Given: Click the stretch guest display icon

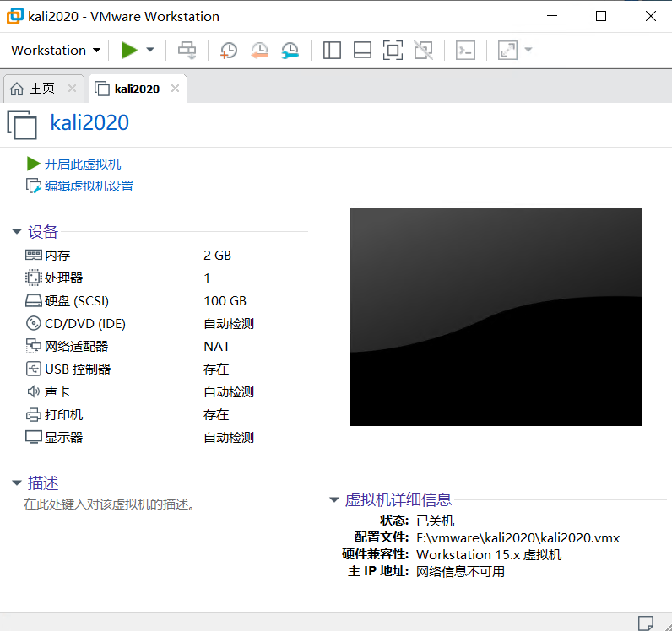Looking at the screenshot, I should (507, 50).
